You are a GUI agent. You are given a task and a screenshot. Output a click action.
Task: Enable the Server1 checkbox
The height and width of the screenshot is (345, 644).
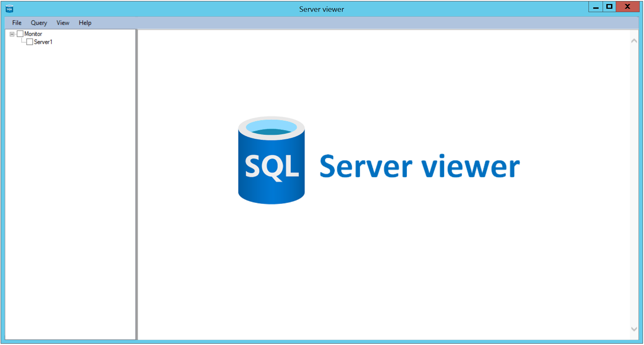pyautogui.click(x=30, y=42)
